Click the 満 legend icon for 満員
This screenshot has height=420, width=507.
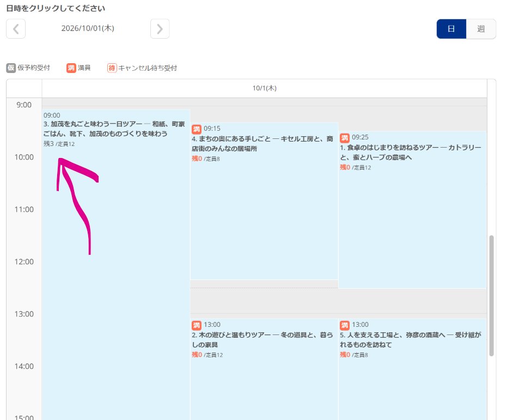coord(71,68)
